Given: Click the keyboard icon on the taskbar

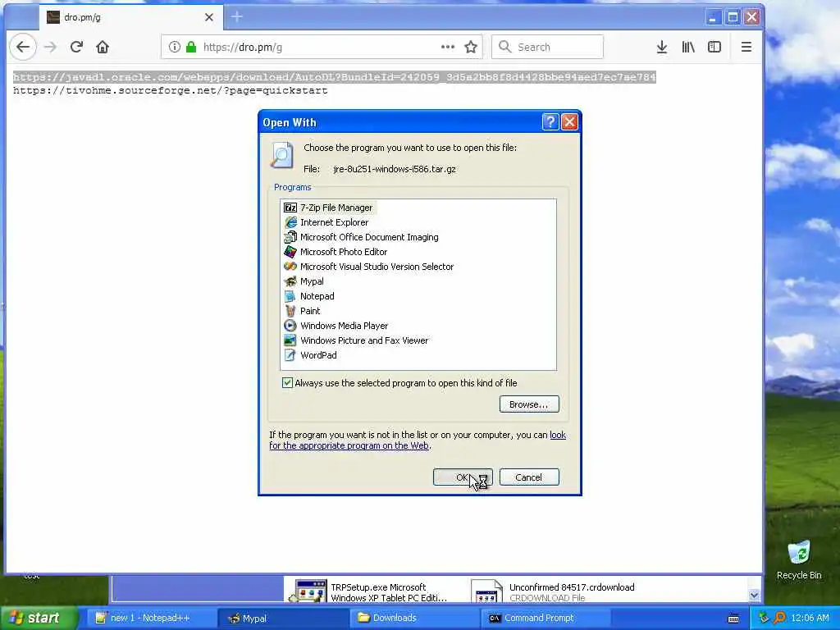Looking at the screenshot, I should click(x=734, y=619).
